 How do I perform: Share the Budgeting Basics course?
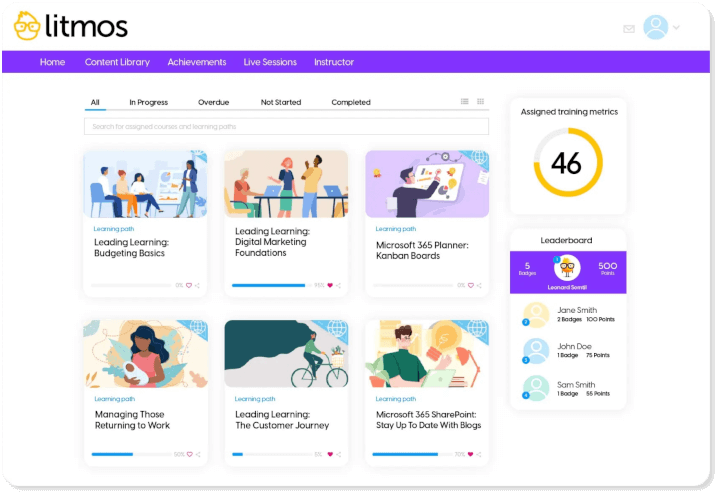click(197, 286)
